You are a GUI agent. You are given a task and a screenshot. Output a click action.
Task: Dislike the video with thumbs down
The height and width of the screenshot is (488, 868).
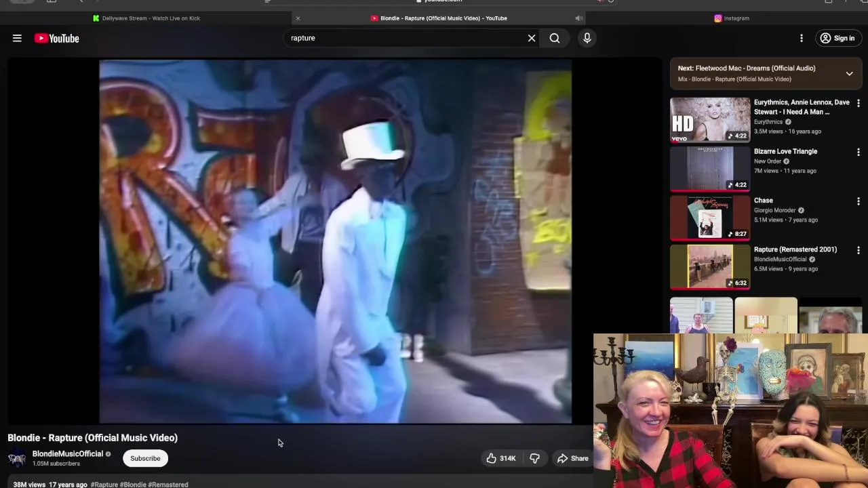[x=534, y=458]
